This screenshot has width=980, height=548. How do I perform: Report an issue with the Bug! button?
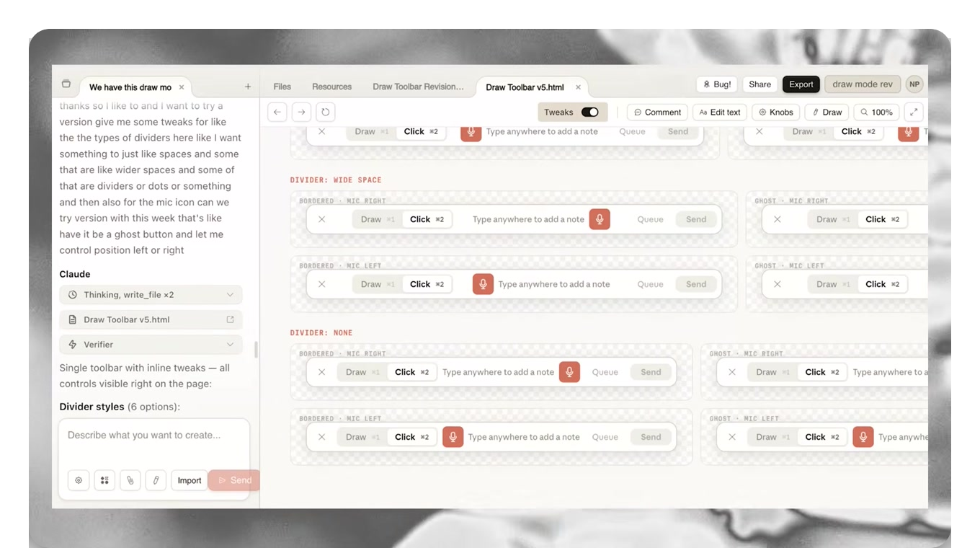click(x=717, y=84)
